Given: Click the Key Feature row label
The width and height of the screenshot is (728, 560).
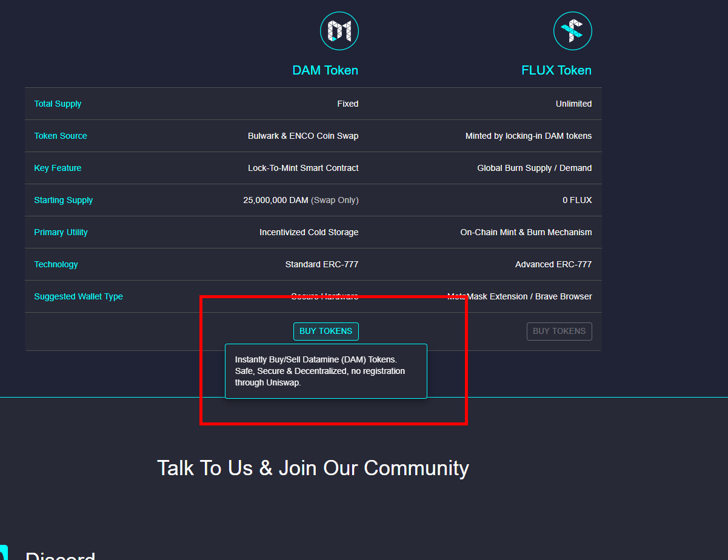Looking at the screenshot, I should pos(58,168).
